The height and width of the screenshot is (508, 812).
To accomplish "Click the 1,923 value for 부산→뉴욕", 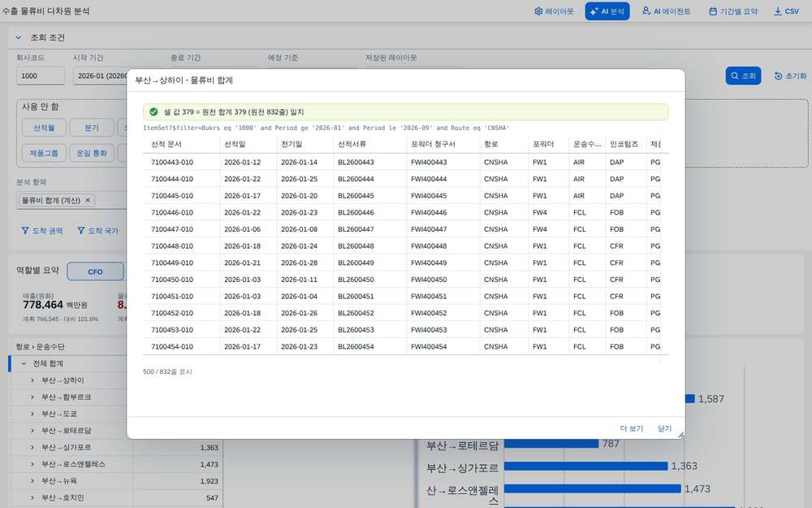I will [x=209, y=481].
